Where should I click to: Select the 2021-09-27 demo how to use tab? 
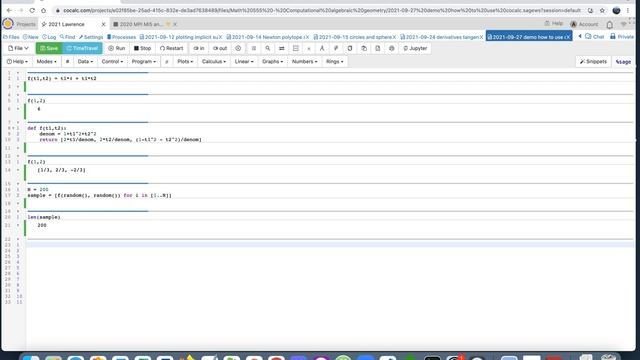(x=529, y=37)
